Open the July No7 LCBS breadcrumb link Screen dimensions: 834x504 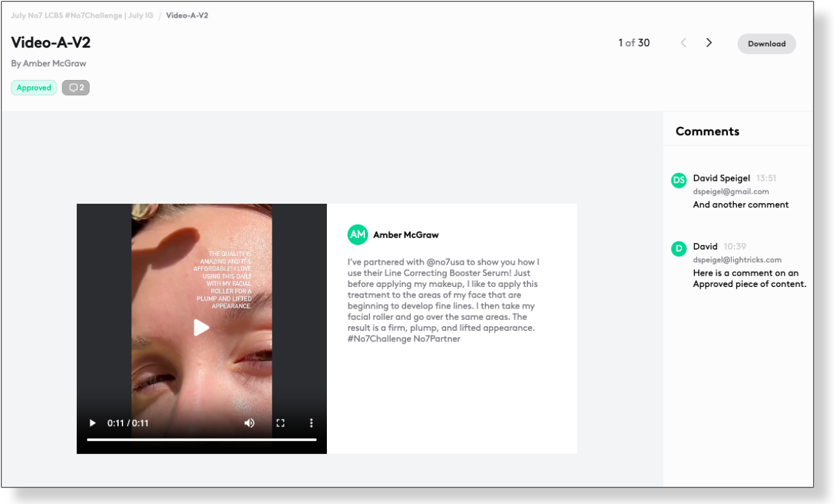[81, 15]
